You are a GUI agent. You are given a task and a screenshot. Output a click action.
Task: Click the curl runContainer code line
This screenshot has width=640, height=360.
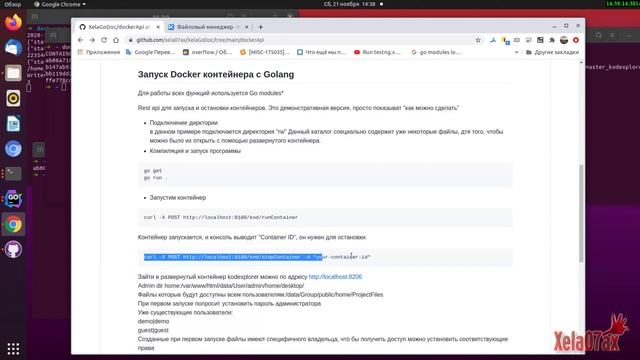point(221,218)
